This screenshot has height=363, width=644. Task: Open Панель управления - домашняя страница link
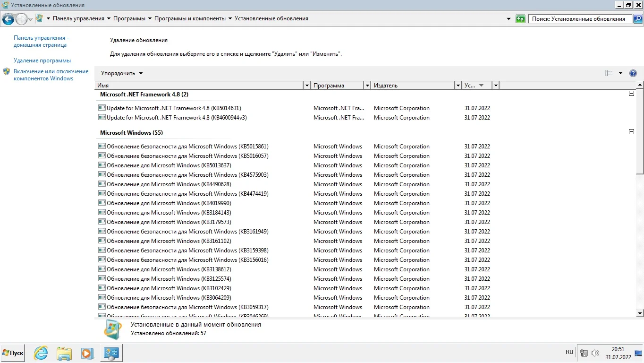(41, 42)
